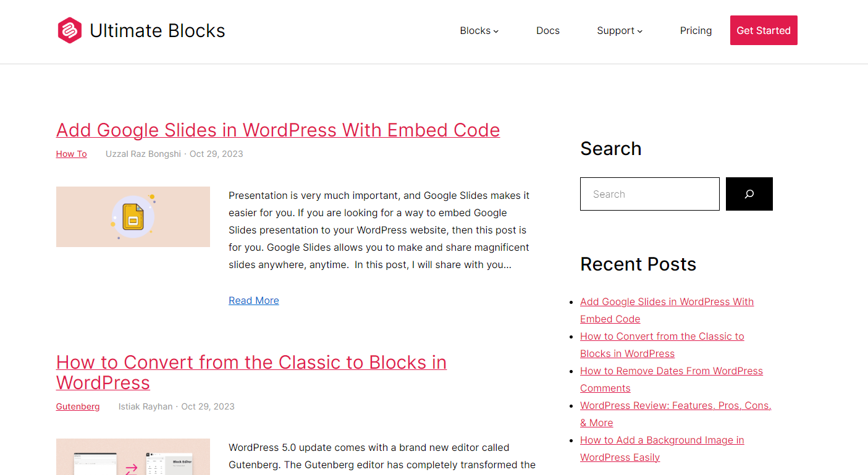The width and height of the screenshot is (868, 475).
Task: Click the Ultimate Blocks hexagon logo icon
Action: click(69, 30)
